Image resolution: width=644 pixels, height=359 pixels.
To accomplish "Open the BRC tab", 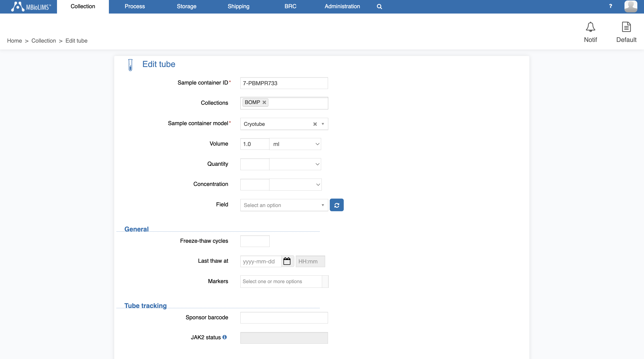I will [290, 6].
